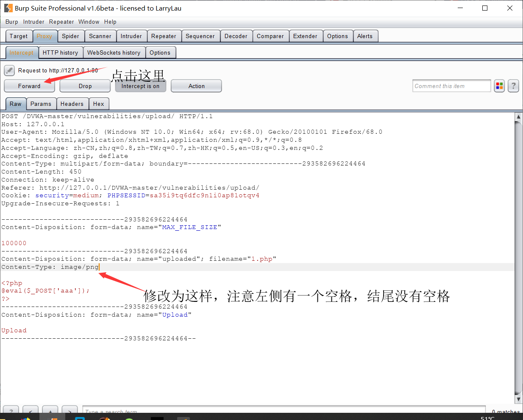Click the Content-Length: 450 header
The height and width of the screenshot is (420, 523).
(x=42, y=171)
